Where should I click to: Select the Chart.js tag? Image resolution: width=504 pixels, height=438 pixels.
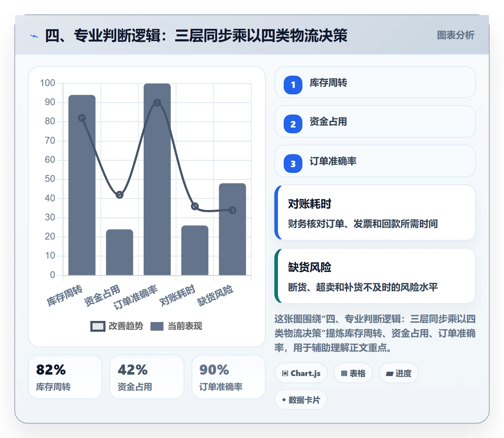[301, 373]
